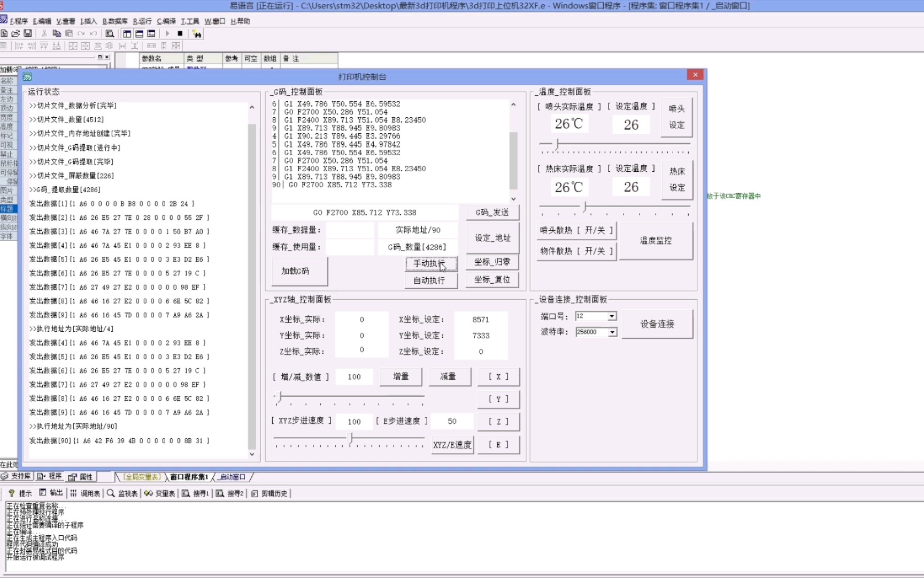Click the 输出 panel tab at bottom

coord(52,494)
